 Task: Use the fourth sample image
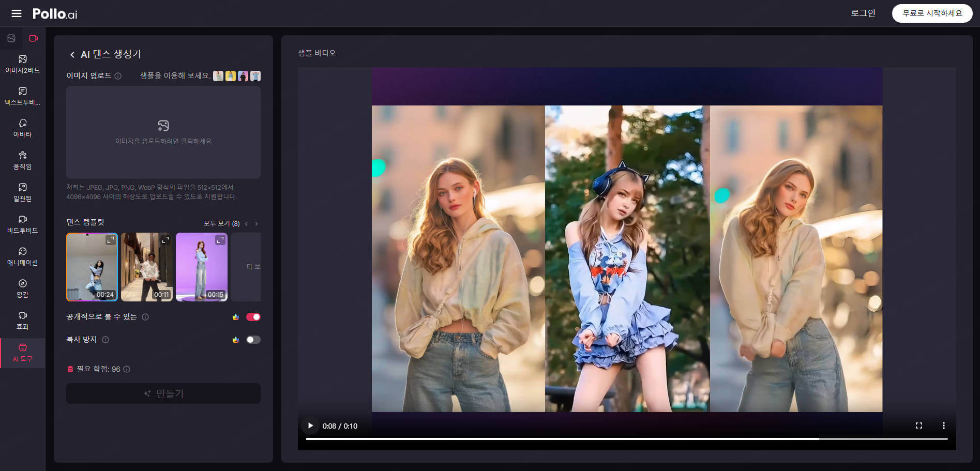(255, 76)
